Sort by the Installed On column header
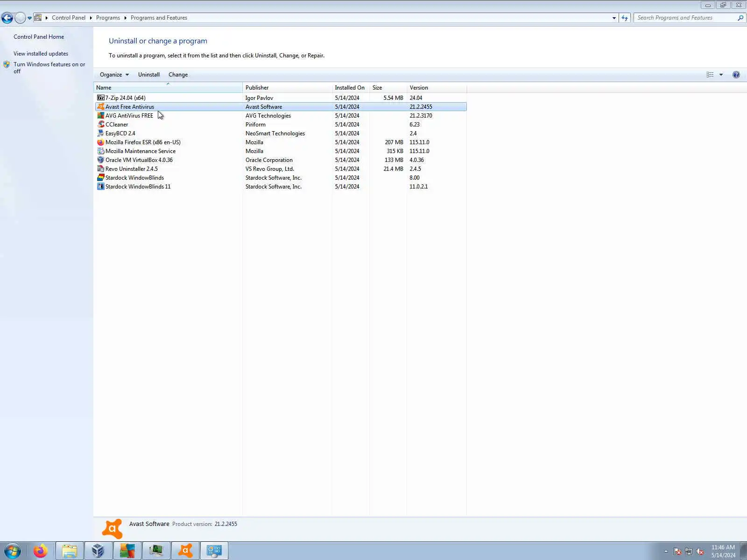The height and width of the screenshot is (560, 747). click(351, 88)
